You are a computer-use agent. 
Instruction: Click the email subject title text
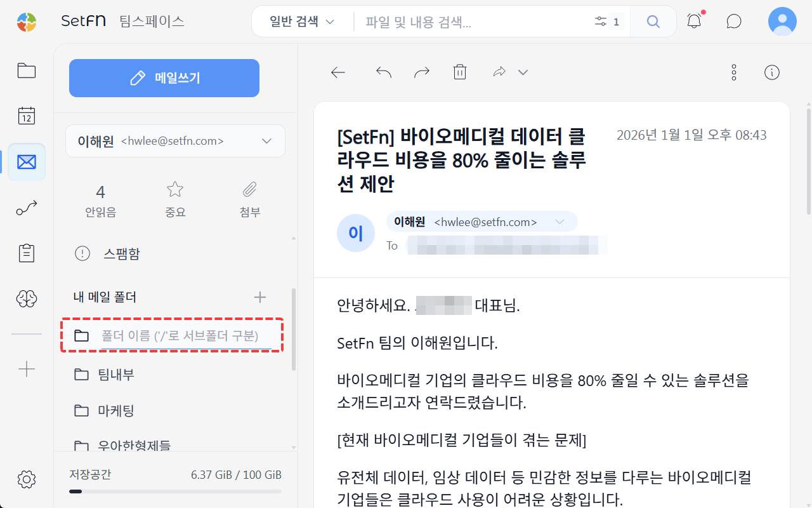(x=462, y=160)
